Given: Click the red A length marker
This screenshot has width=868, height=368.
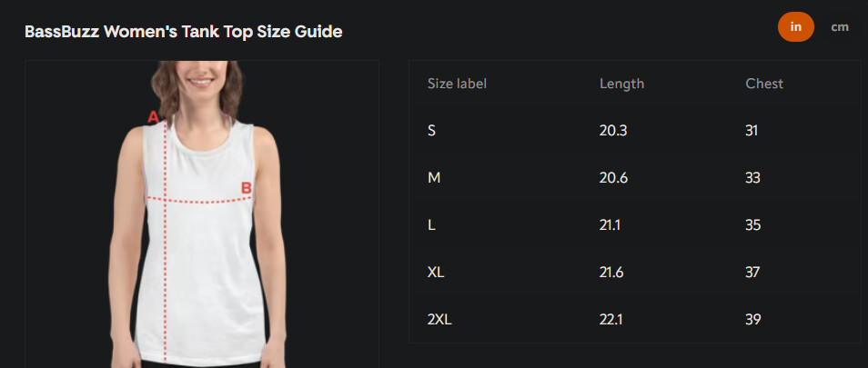Looking at the screenshot, I should 154,117.
